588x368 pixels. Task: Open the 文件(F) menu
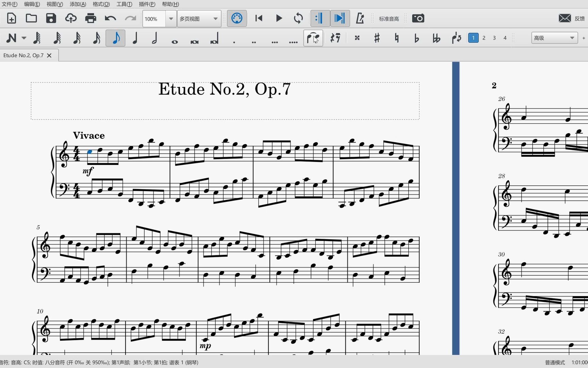(x=10, y=4)
